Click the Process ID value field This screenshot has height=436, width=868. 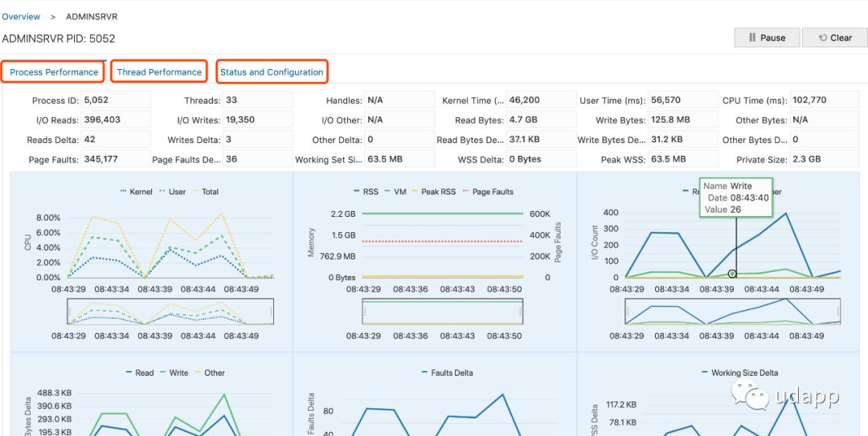tap(115, 100)
